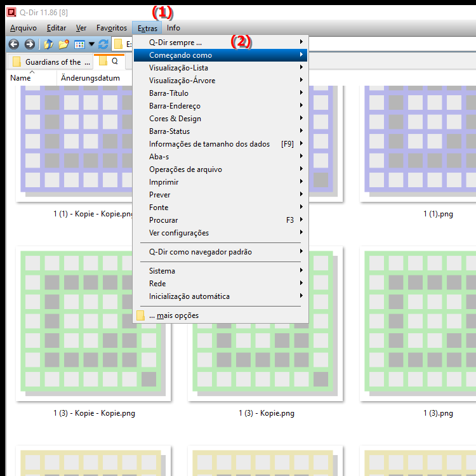Close the Extras menu via its header
The height and width of the screenshot is (476, 476).
147,28
